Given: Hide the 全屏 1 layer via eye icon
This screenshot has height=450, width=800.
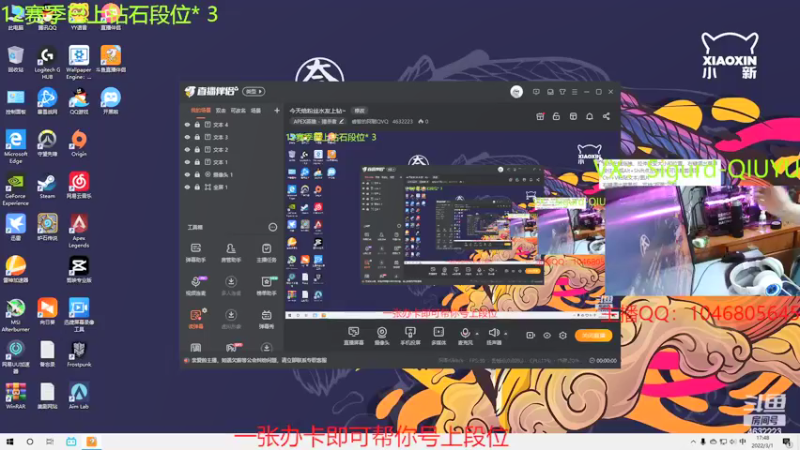Looking at the screenshot, I should (x=187, y=187).
